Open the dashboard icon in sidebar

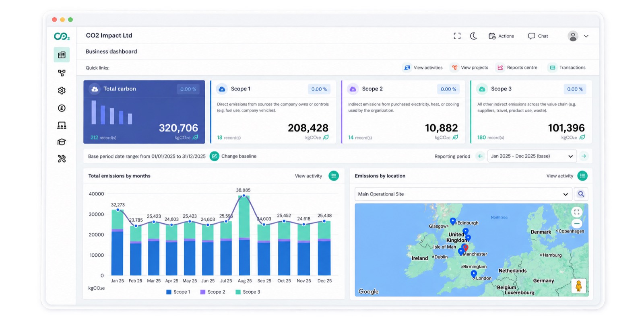click(x=62, y=55)
